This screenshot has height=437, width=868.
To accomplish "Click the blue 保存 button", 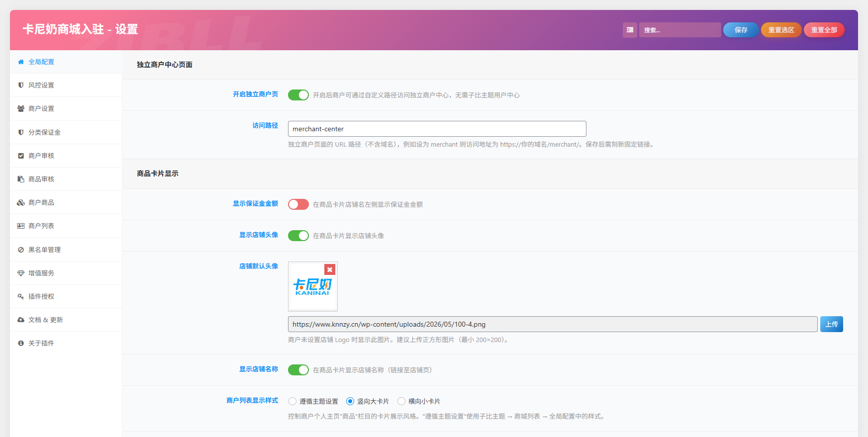I will [741, 30].
